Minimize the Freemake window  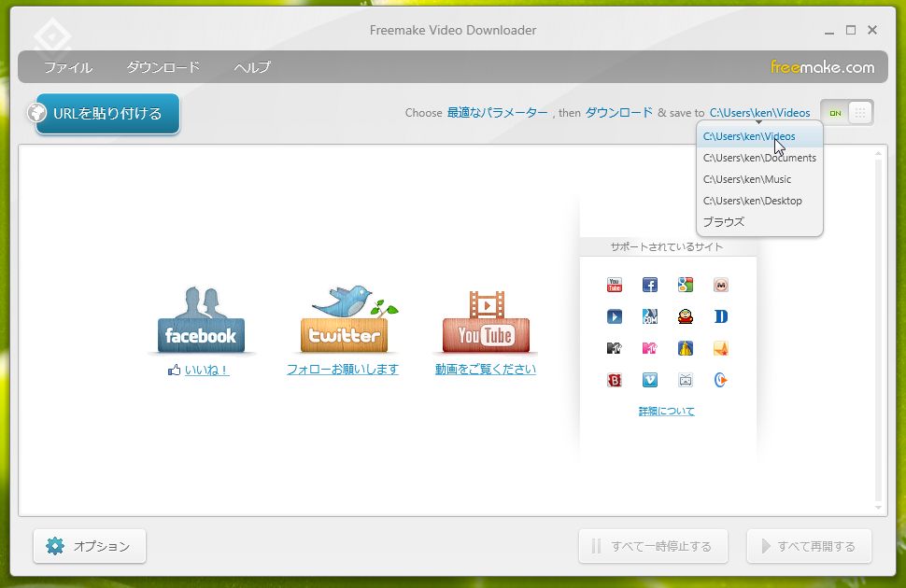[829, 31]
